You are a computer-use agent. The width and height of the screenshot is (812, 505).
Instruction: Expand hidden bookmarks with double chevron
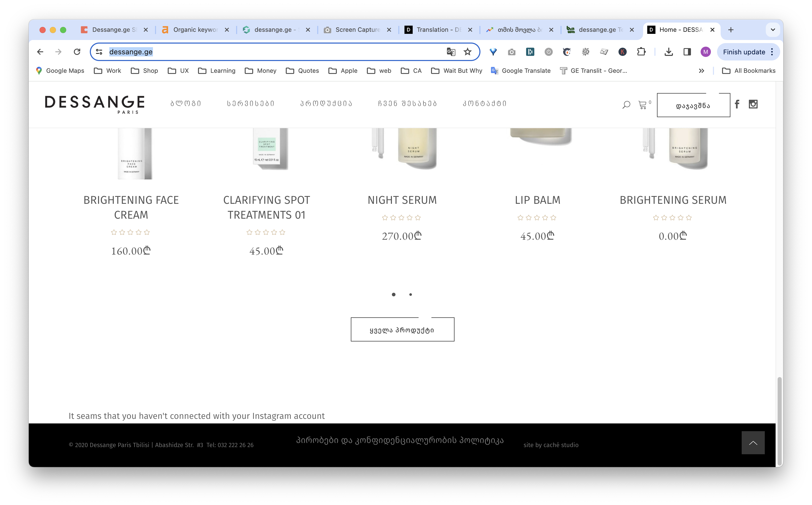[x=701, y=71]
